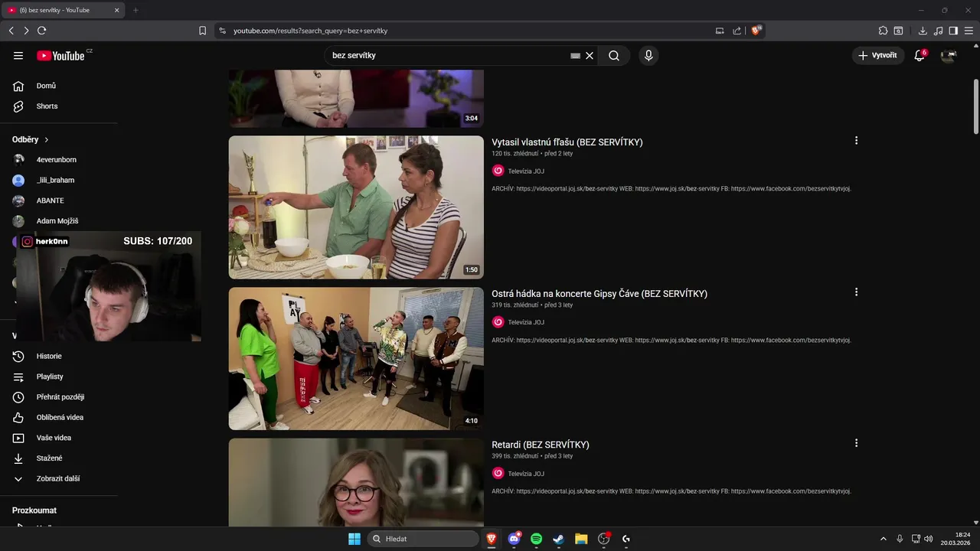Open Discord from the taskbar
This screenshot has width=980, height=551.
pos(514,539)
